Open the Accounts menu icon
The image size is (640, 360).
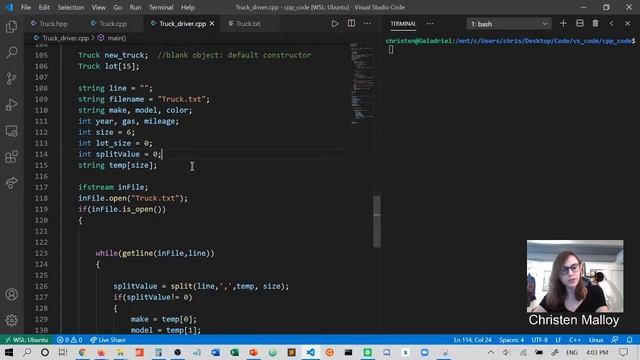click(x=11, y=294)
